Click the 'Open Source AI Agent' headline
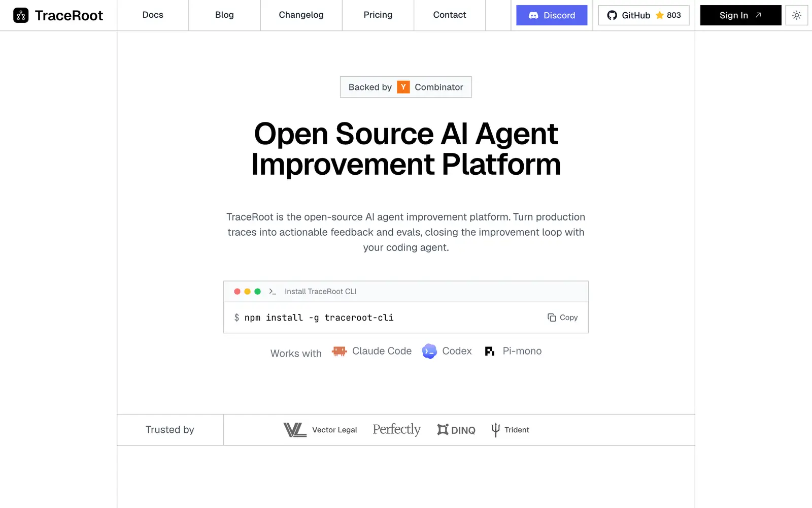The height and width of the screenshot is (508, 812). tap(406, 134)
